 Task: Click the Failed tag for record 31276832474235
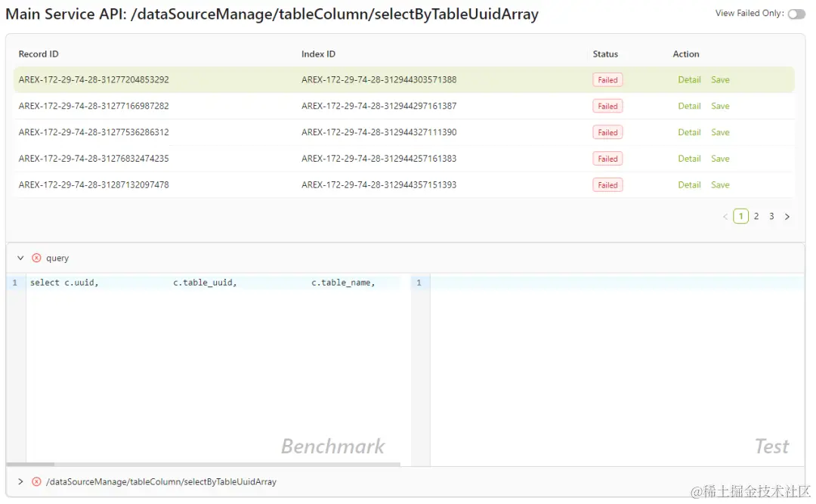pos(607,158)
